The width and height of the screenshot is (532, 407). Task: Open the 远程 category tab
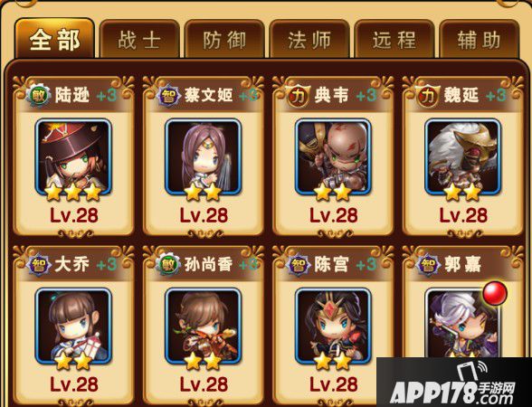pos(394,39)
